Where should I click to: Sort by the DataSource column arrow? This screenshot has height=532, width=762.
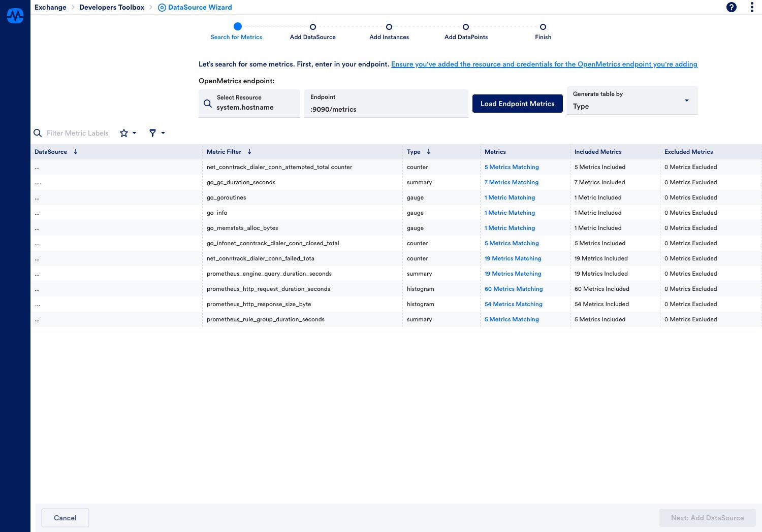pos(76,152)
